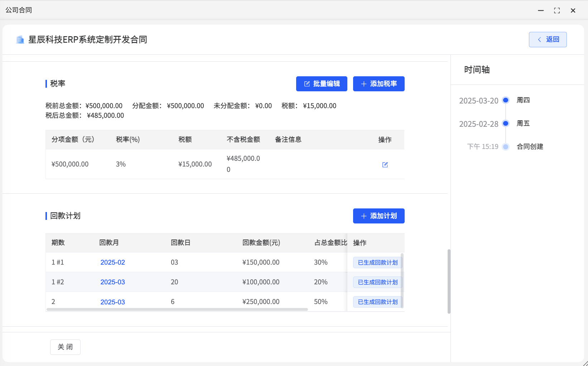
Task: Click the 周五 timeline label
Action: 523,124
